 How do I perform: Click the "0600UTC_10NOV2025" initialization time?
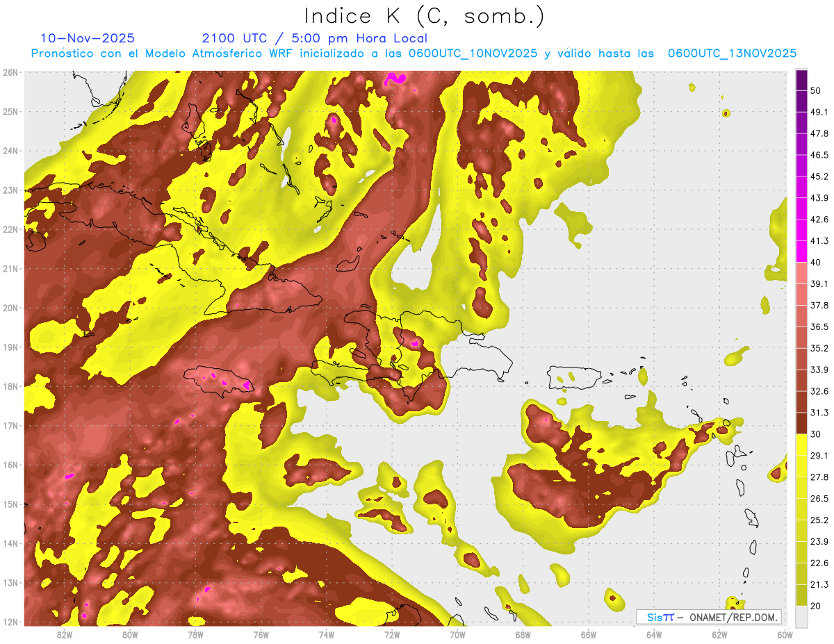click(x=473, y=53)
